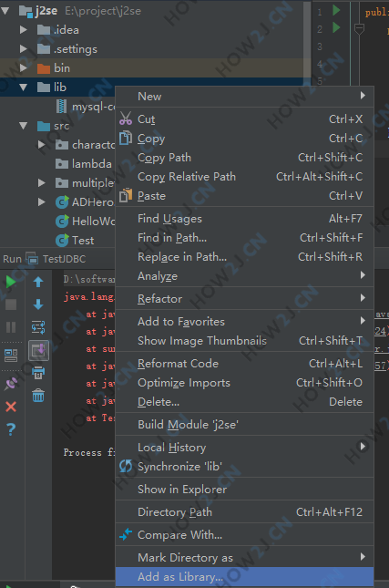Collapse the lib folder tree arrow
The width and height of the screenshot is (389, 588).
[x=24, y=88]
